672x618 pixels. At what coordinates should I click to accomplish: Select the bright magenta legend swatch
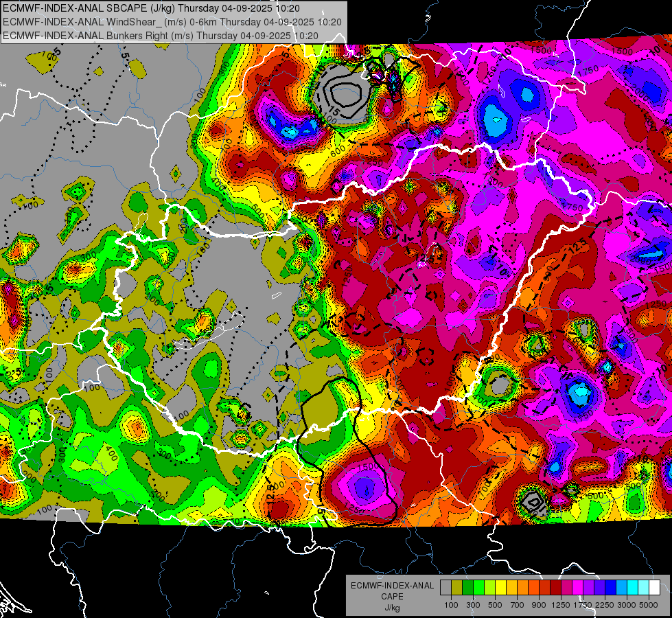[x=578, y=588]
